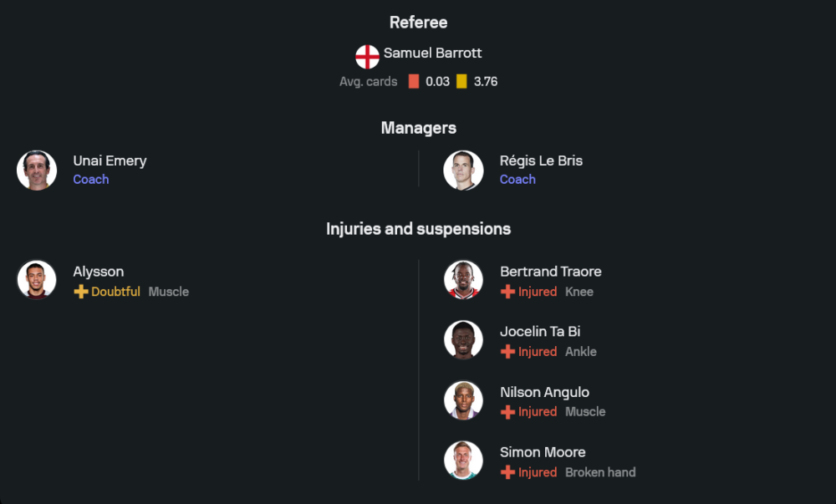Go to Unai Emery's profile name
This screenshot has width=836, height=504.
click(110, 160)
